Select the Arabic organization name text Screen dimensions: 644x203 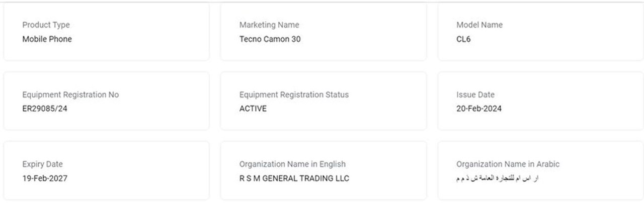pyautogui.click(x=497, y=178)
